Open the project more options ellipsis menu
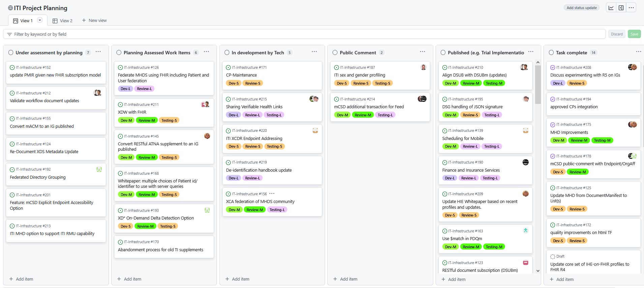 (x=631, y=8)
